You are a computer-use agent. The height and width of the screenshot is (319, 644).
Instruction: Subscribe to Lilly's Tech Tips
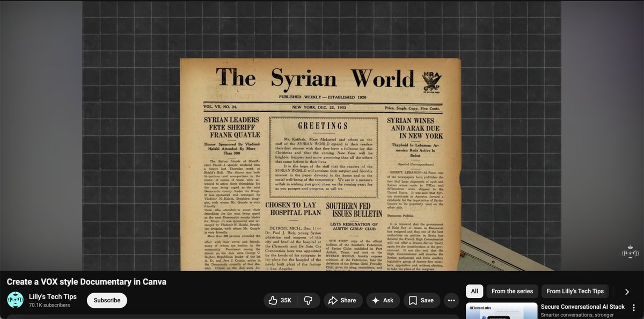point(107,300)
